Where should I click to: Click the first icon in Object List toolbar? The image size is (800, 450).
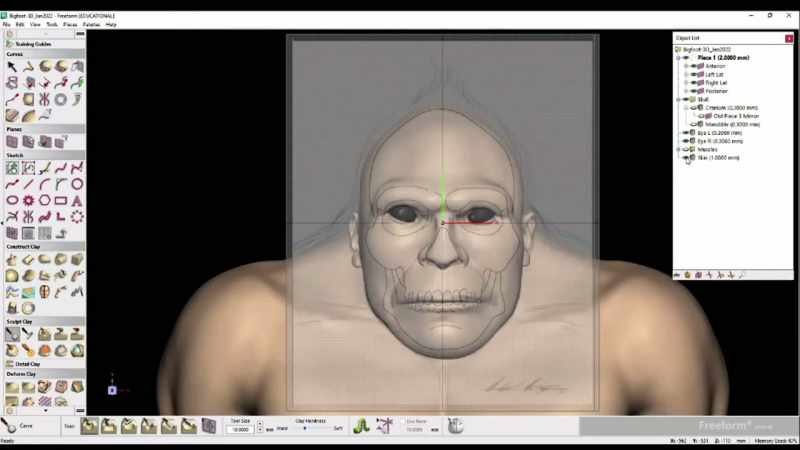pos(678,275)
